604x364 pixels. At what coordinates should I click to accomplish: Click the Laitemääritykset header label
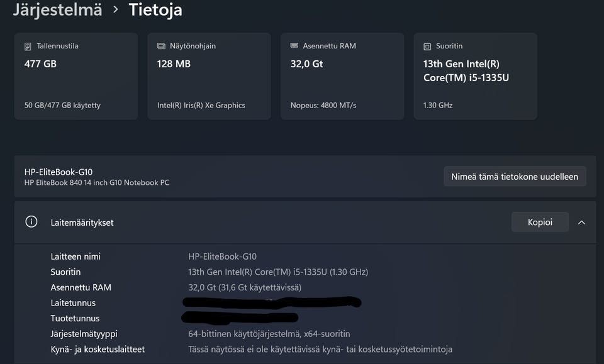[82, 223]
